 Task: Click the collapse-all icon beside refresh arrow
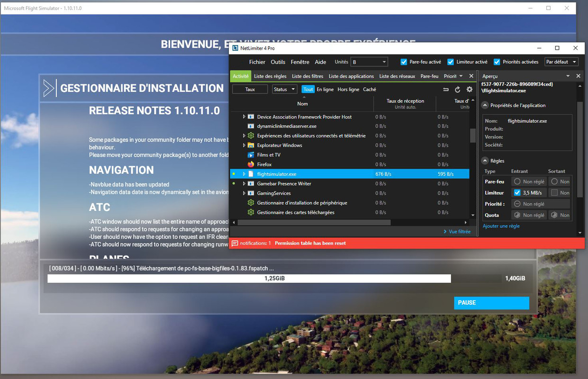coord(446,90)
